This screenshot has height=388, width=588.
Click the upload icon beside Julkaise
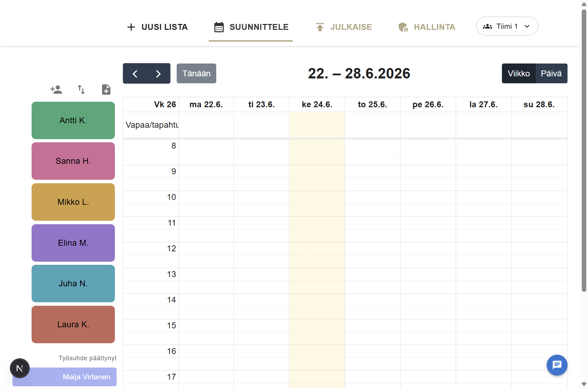(320, 27)
